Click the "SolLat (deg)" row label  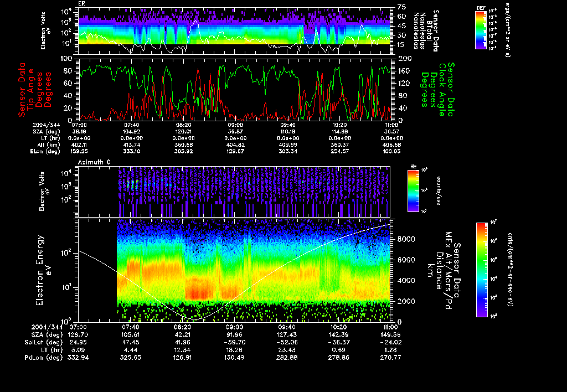[43, 343]
